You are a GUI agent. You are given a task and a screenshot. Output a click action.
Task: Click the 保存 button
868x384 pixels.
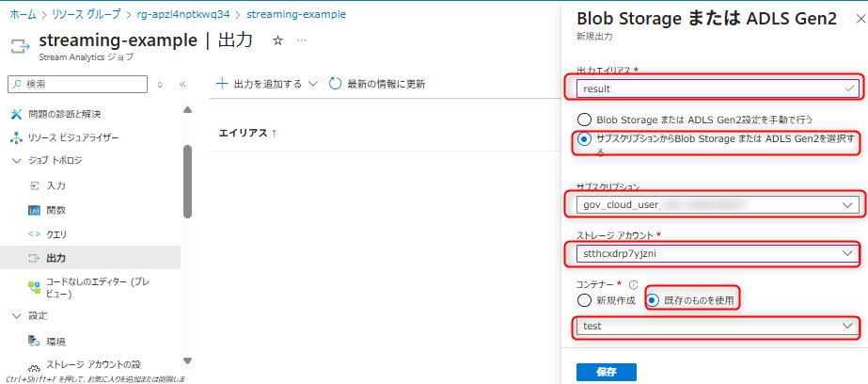[607, 372]
